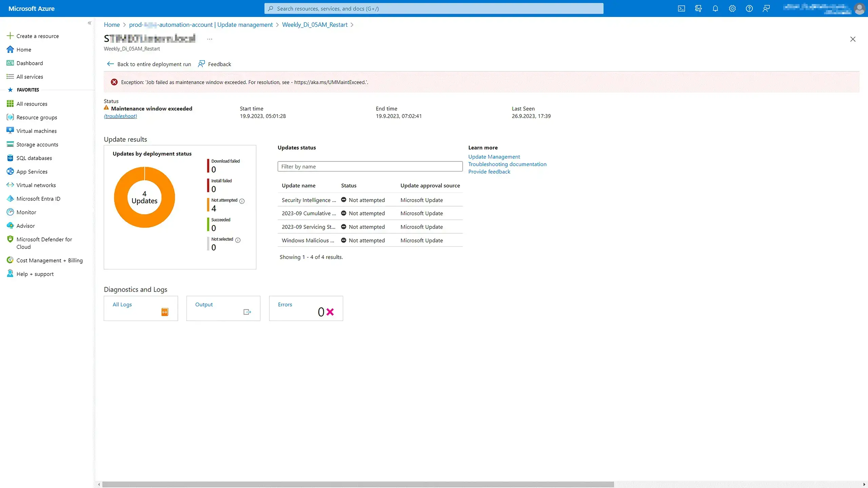Screen dimensions: 868x488
Task: Click the top bar feedback icon
Action: [x=766, y=8]
